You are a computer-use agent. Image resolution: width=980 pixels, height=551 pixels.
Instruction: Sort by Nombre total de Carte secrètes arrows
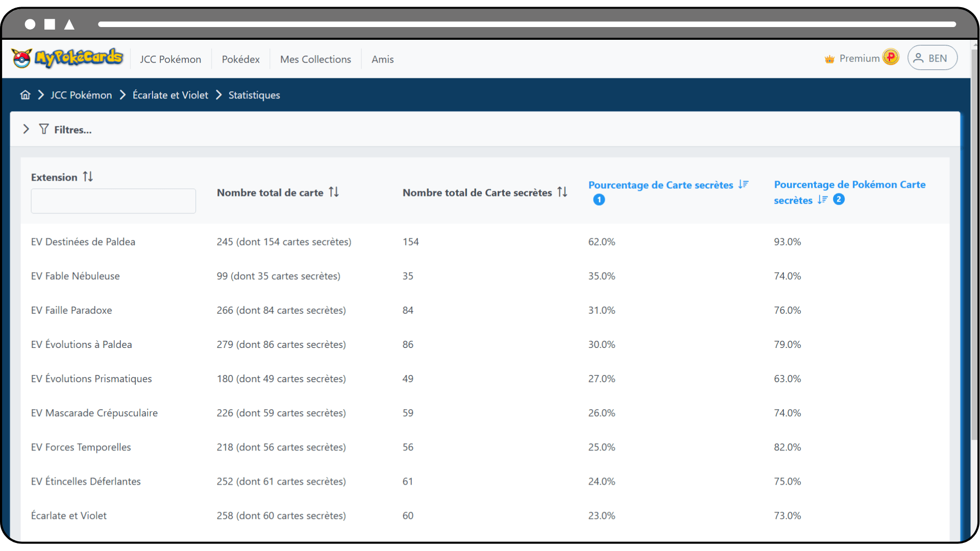click(x=562, y=192)
